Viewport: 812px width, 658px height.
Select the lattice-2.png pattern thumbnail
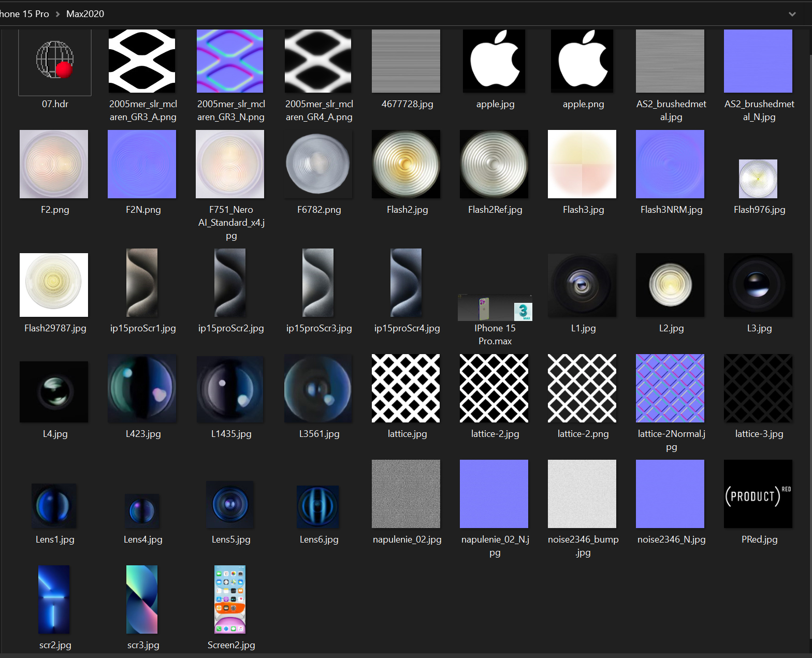(582, 388)
